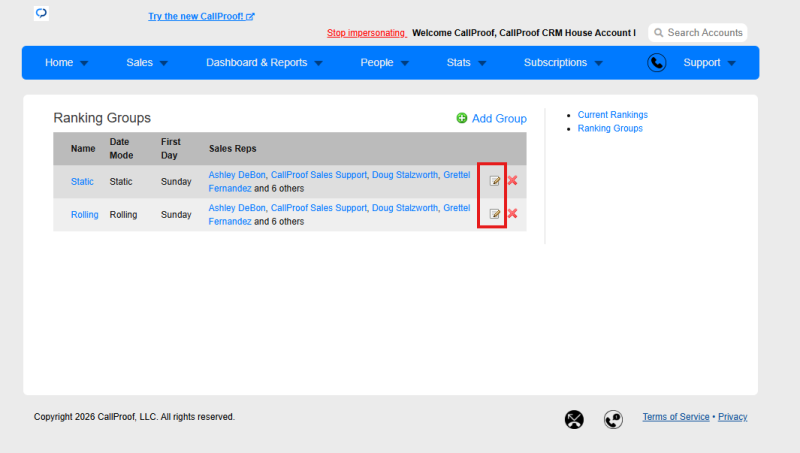Delete the Rolling ranking group

(x=512, y=214)
